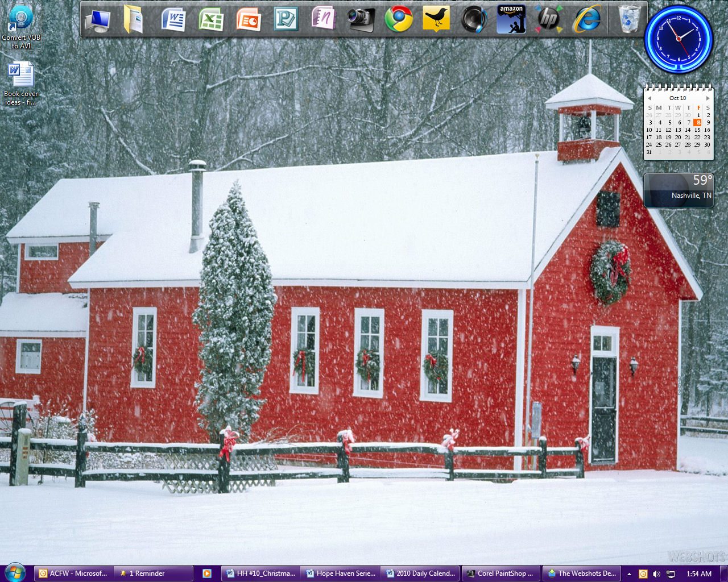Select October 15 in calendar gadget
The image size is (728, 582).
pos(697,130)
